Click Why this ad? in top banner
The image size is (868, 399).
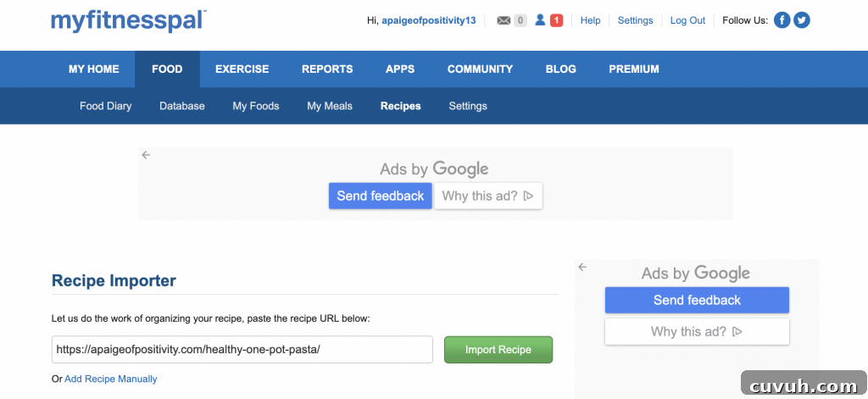(488, 196)
